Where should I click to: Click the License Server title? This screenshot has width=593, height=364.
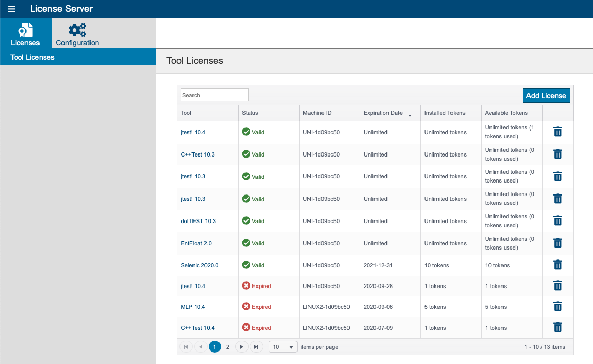pyautogui.click(x=61, y=9)
